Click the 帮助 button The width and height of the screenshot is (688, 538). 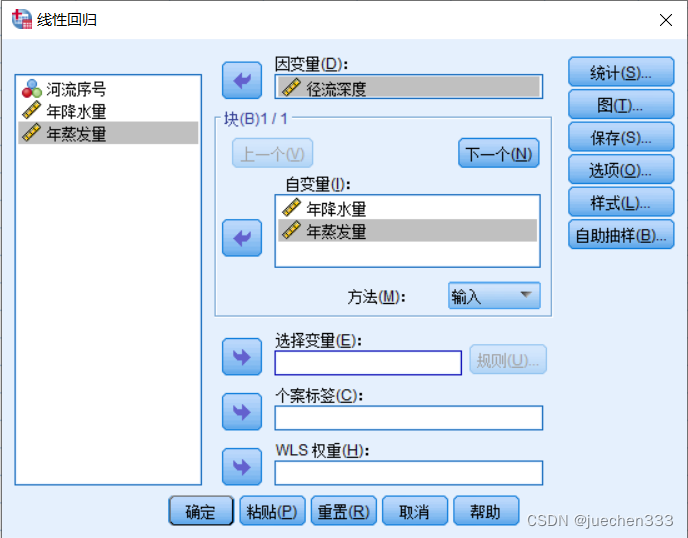[486, 511]
